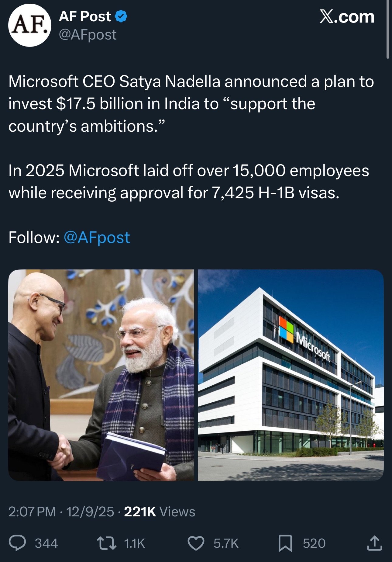The image size is (392, 562).
Task: Repost via the retweet arrows icon
Action: [106, 543]
